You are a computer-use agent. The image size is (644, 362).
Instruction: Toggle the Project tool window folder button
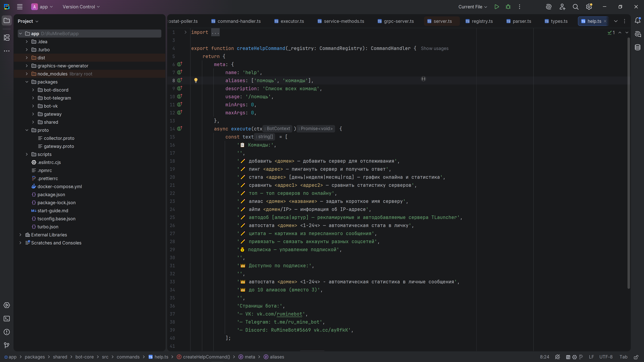pos(7,20)
